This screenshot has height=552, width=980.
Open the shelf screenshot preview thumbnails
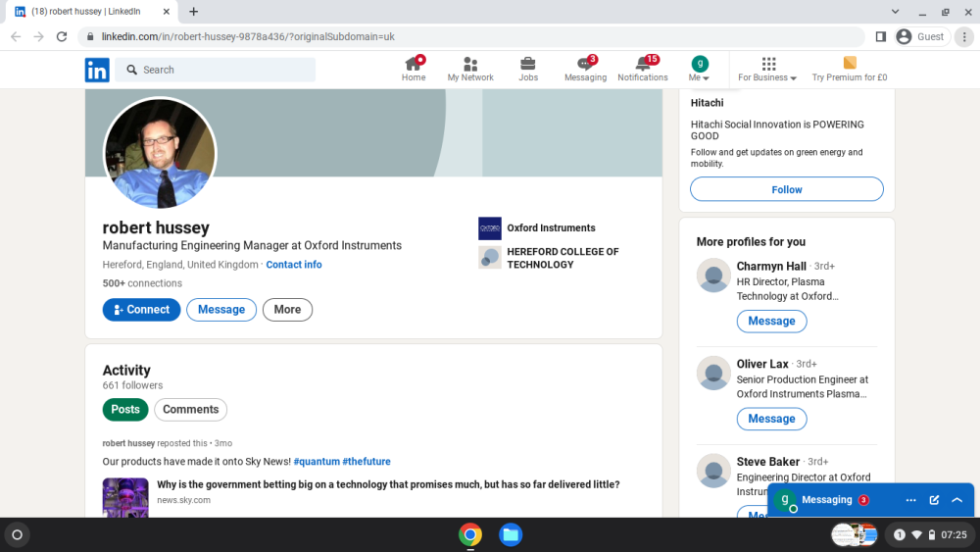[855, 535]
